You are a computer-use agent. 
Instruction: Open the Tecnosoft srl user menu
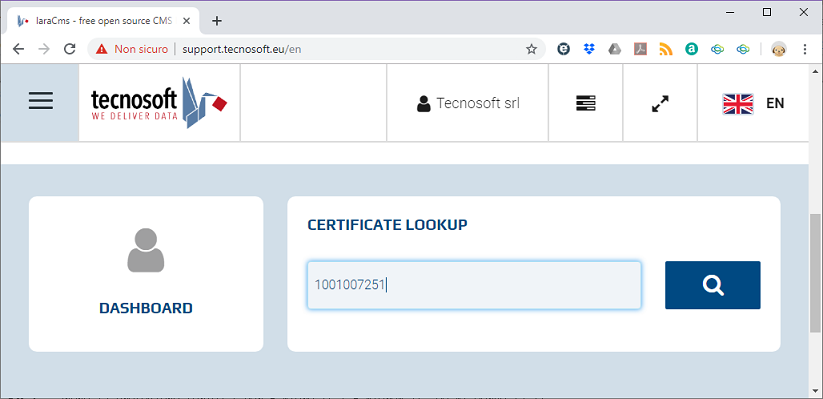[x=468, y=103]
